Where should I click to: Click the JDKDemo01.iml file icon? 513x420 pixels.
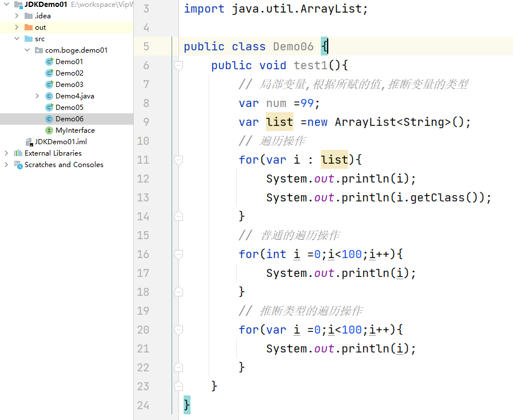29,142
